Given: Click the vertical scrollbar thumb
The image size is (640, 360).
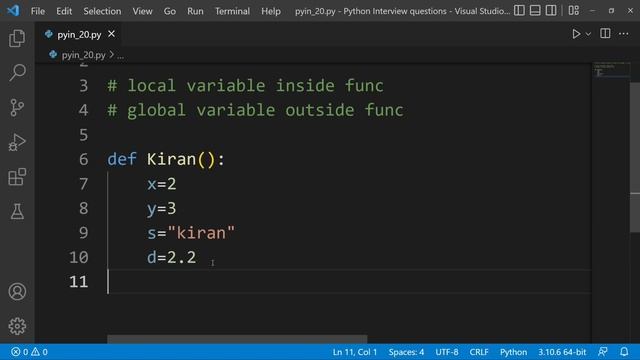Looking at the screenshot, I should click(635, 158).
